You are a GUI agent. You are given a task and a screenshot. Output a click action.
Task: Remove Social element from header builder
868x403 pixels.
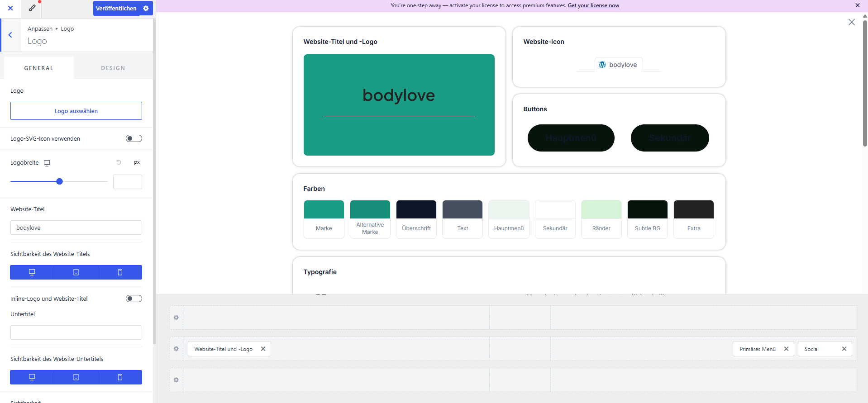(x=844, y=349)
